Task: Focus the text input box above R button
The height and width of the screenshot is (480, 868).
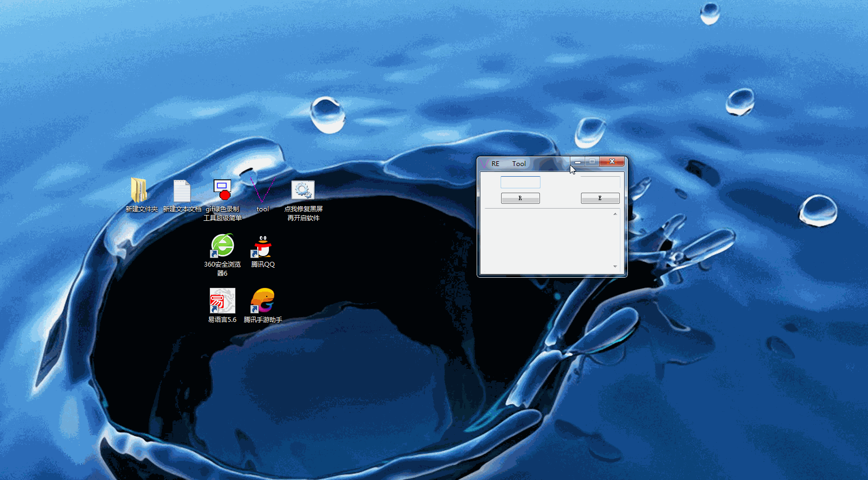Action: (x=520, y=183)
